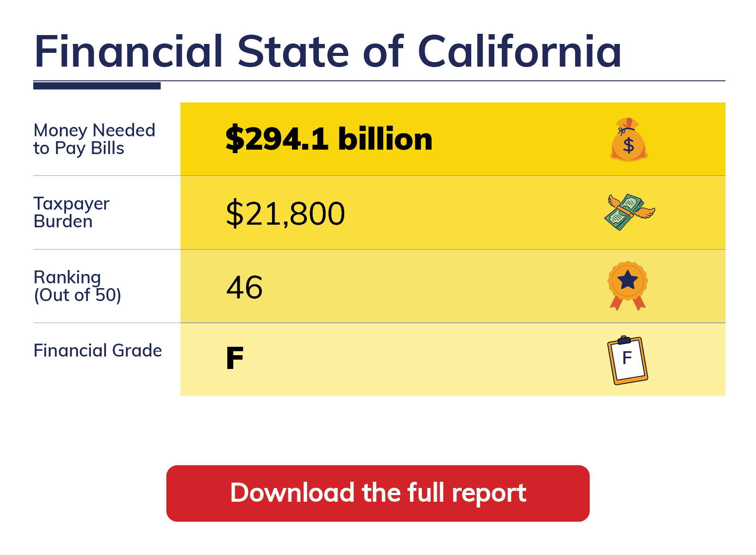Select the Financial State of California heading
Viewport: 756px width, 555px height.
click(x=328, y=52)
